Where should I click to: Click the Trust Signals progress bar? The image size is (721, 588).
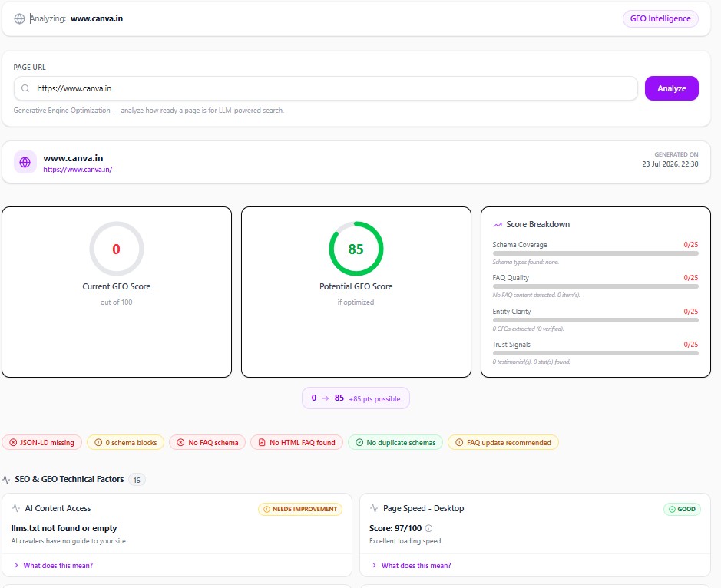click(596, 353)
